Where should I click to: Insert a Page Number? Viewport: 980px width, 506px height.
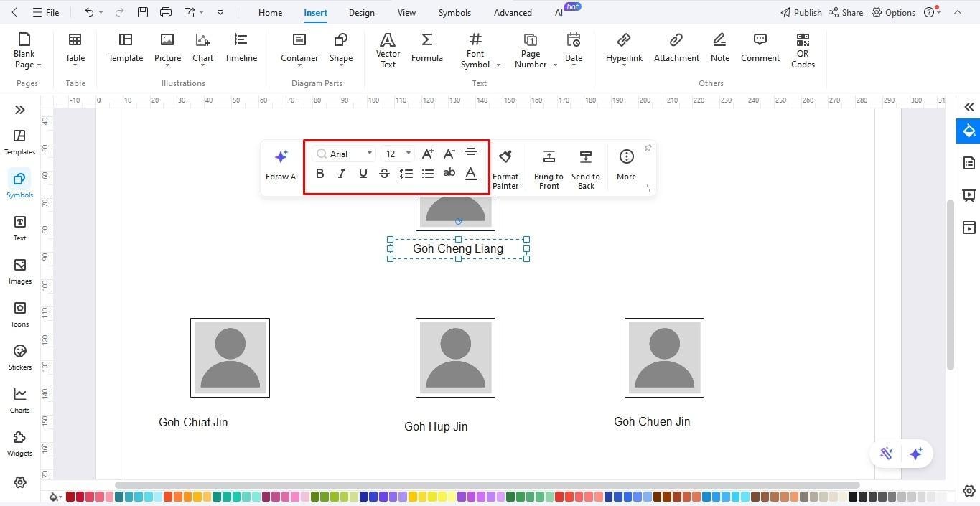click(531, 50)
